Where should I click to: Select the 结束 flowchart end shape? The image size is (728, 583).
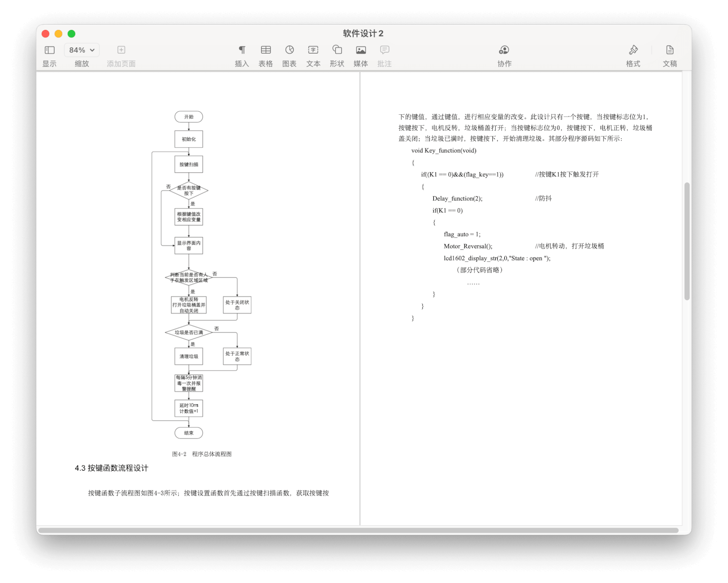pos(189,433)
